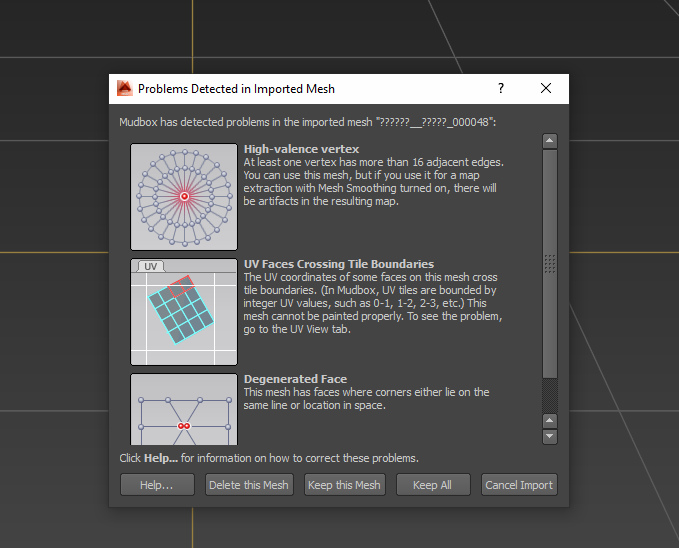Screen dimensions: 679x548
Task: Click text 'At least one vertex has more than 16 adjacent edges.'
Action: [x=373, y=162]
